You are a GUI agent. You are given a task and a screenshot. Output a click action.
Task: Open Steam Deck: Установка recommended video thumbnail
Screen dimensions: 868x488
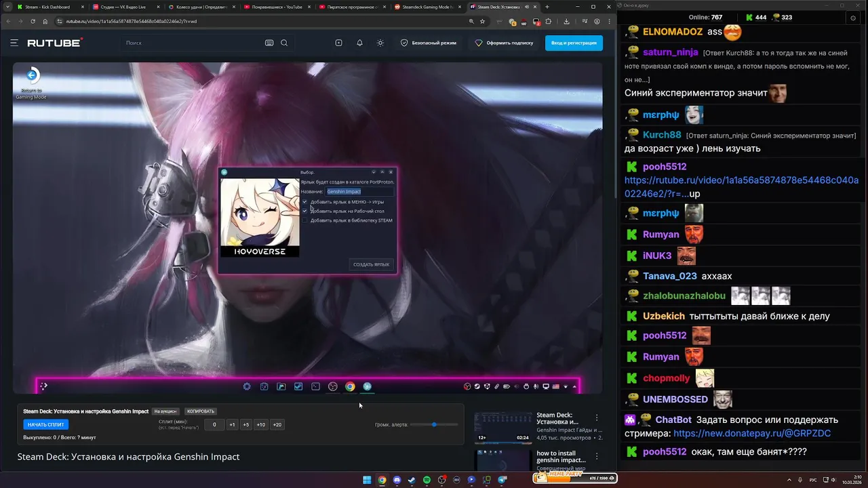pos(503,427)
